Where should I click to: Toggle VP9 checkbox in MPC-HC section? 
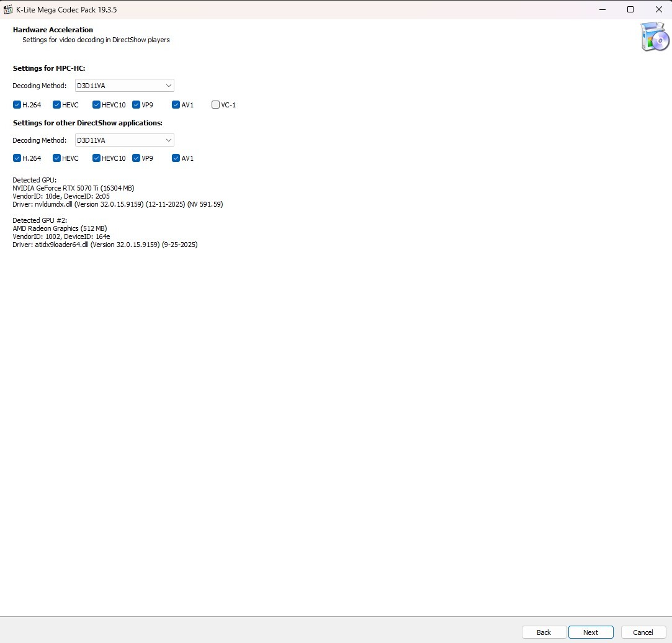click(136, 105)
